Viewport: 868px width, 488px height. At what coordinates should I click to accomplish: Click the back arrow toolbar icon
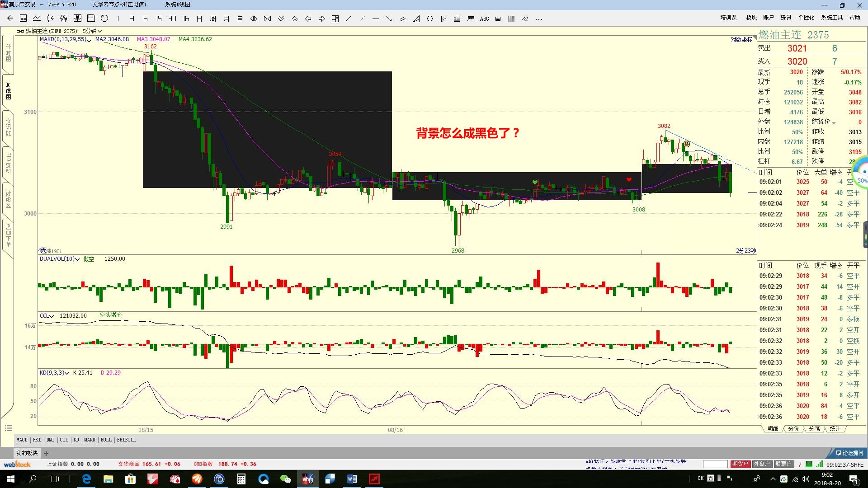point(10,19)
